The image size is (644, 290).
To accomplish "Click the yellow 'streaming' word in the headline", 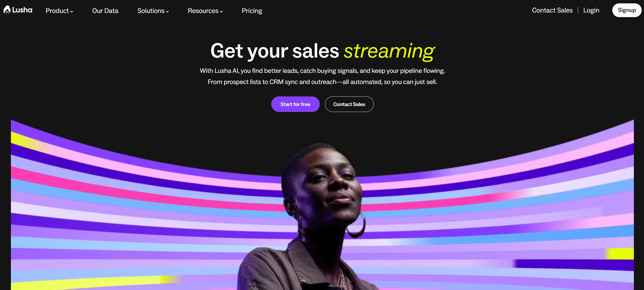I will pyautogui.click(x=389, y=51).
